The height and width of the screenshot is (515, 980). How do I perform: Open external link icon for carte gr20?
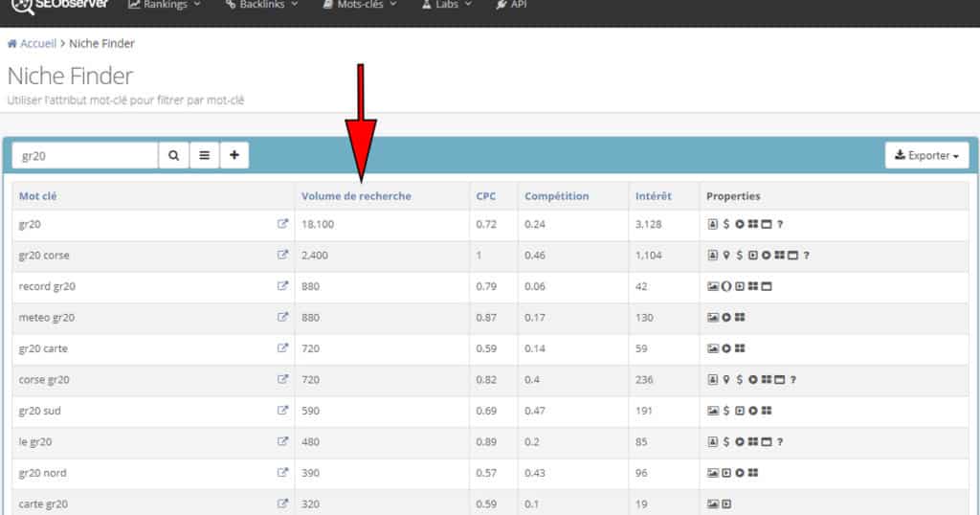pos(282,504)
